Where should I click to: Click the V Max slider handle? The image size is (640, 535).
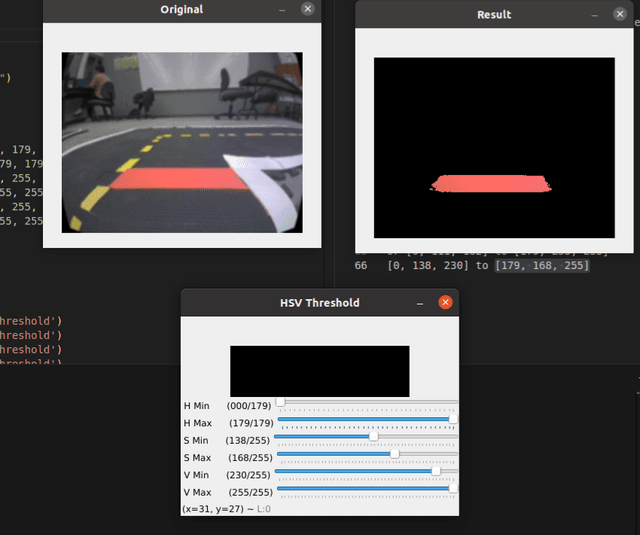click(453, 489)
